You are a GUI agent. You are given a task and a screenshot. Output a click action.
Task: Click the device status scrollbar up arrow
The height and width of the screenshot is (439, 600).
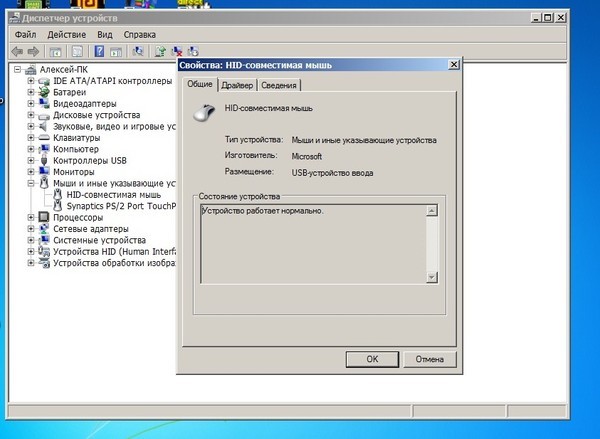pyautogui.click(x=432, y=211)
